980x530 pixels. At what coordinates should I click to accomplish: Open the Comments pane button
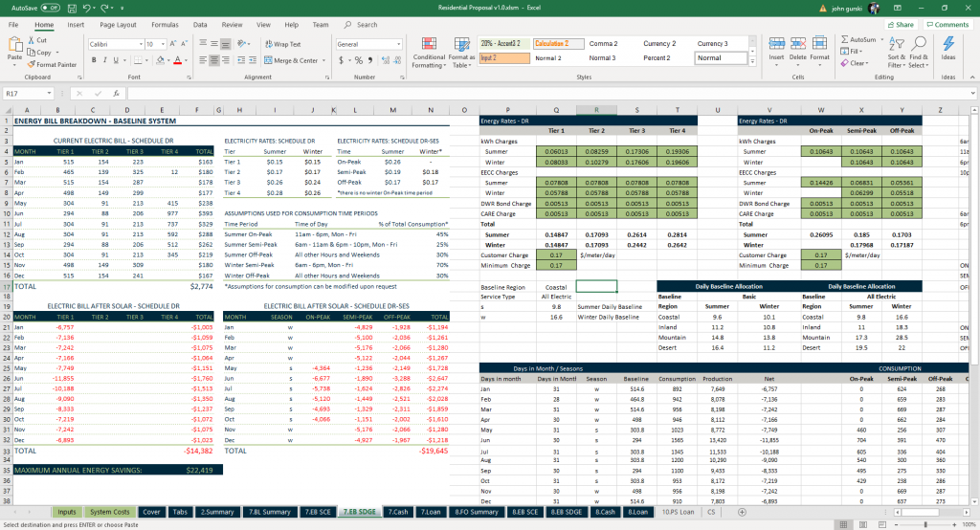[947, 25]
